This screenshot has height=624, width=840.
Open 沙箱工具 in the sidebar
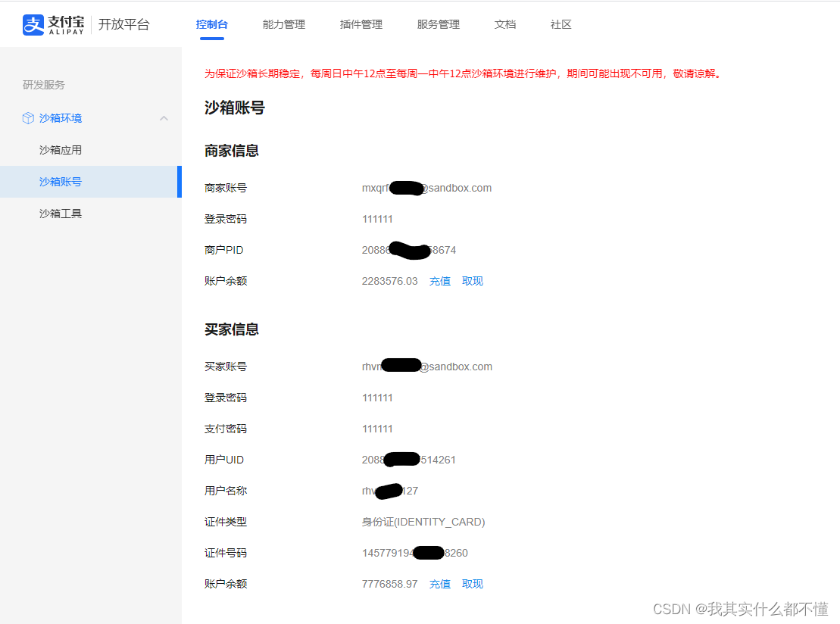point(61,214)
